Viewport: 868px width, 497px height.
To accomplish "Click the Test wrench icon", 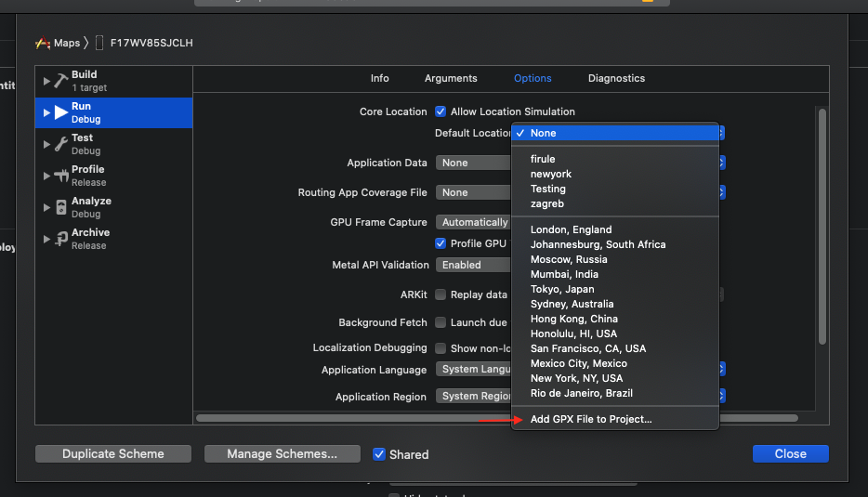I will tap(61, 144).
